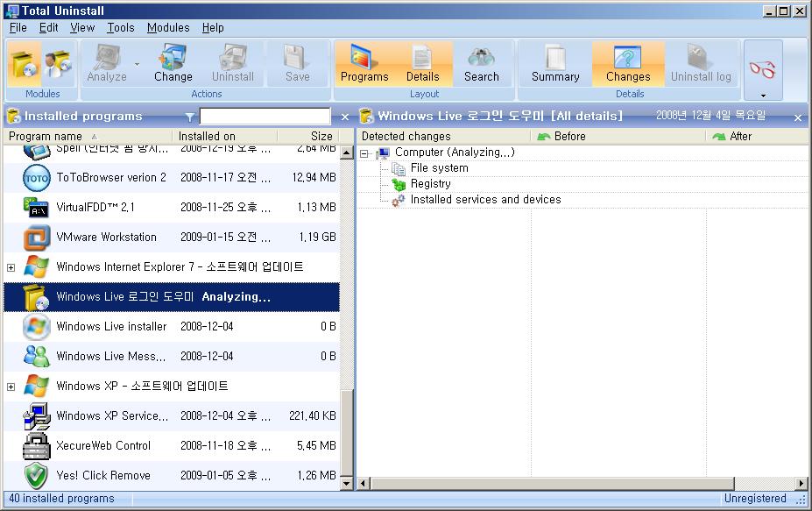The image size is (812, 511).
Task: Click the Save action button
Action: pyautogui.click(x=297, y=64)
